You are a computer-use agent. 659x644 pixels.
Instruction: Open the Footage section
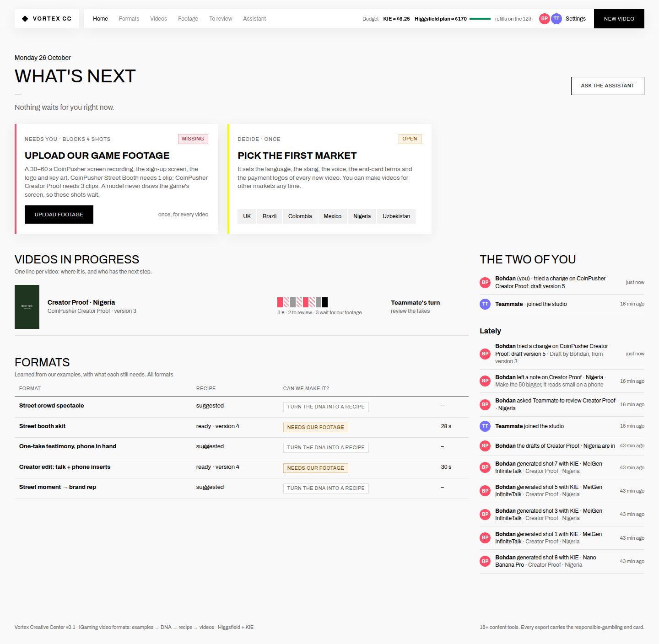click(188, 19)
